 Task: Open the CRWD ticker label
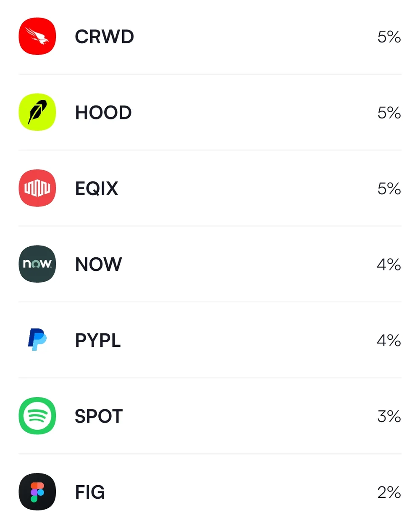(104, 37)
